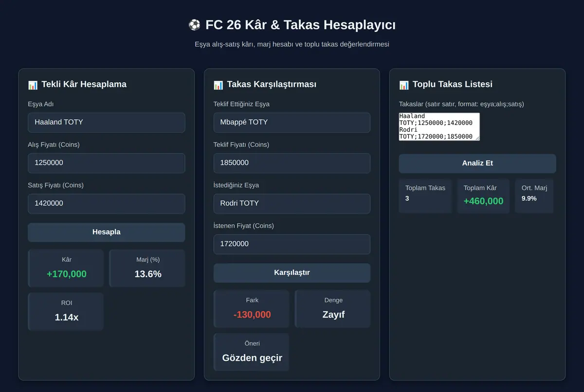
Task: Click inside the Takaslar textarea
Action: pos(439,127)
